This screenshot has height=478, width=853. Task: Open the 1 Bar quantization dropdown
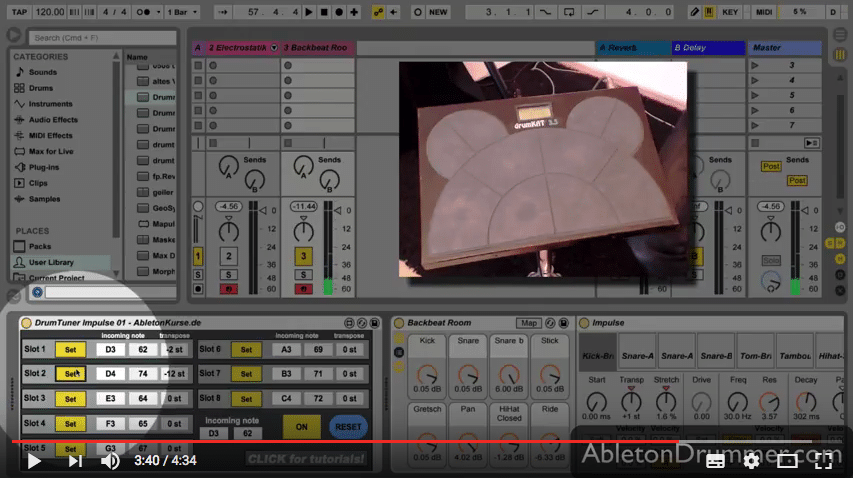pyautogui.click(x=181, y=12)
